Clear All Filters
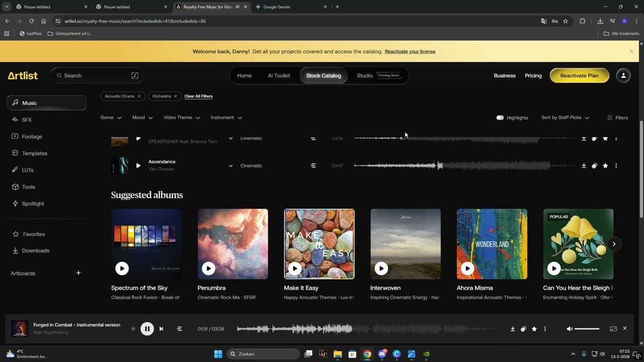Image resolution: width=644 pixels, height=362 pixels. click(x=198, y=96)
